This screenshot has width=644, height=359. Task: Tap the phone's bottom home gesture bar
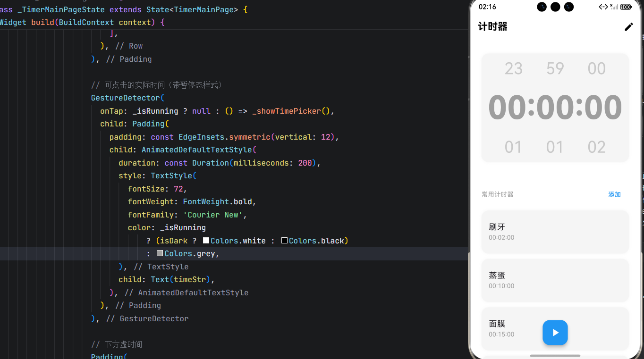pos(555,355)
